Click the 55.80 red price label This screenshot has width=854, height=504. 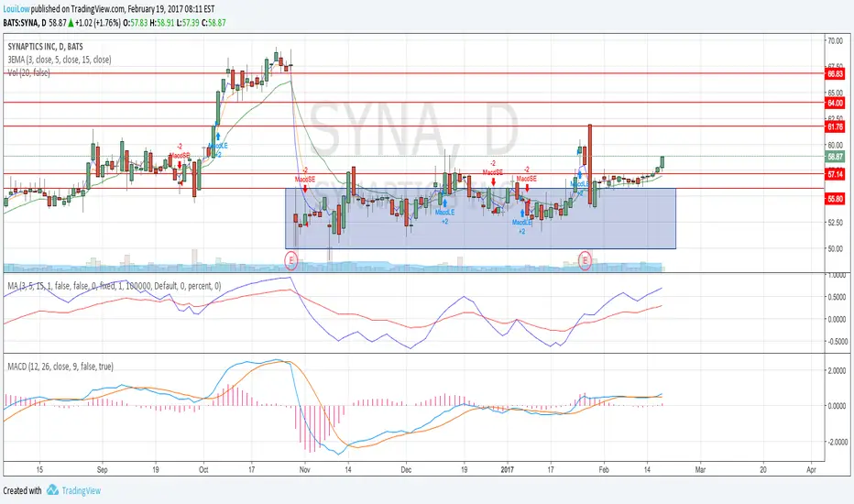[x=835, y=199]
